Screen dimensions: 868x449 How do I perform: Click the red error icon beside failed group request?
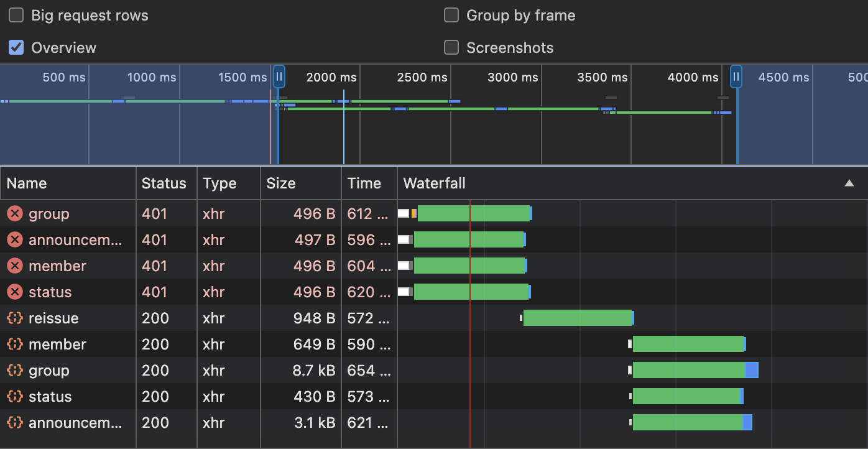pyautogui.click(x=15, y=214)
